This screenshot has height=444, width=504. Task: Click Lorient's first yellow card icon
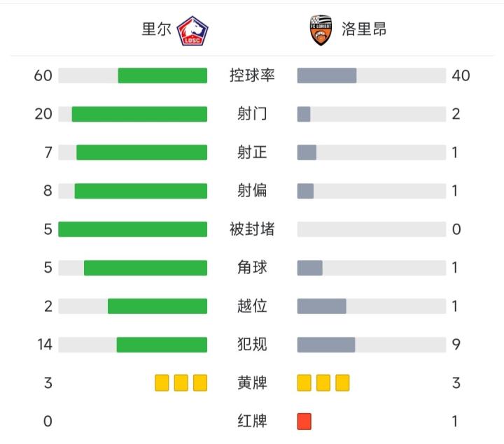(x=304, y=382)
